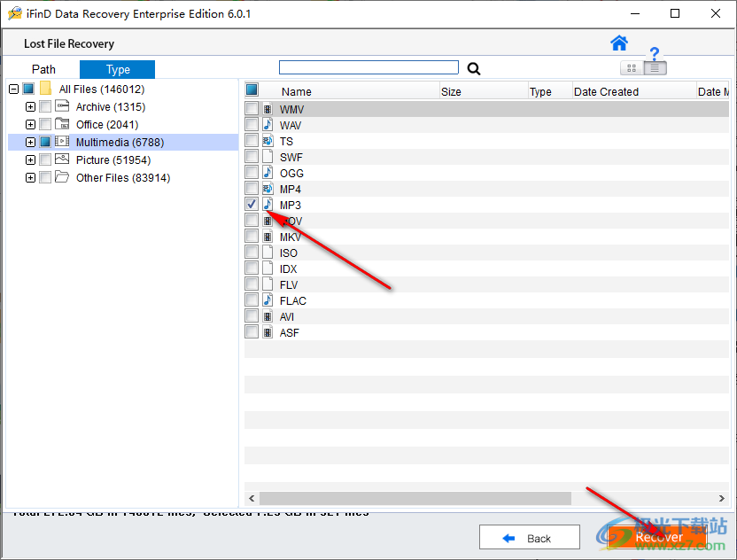Switch to the Path tab
This screenshot has width=737, height=560.
pos(43,68)
